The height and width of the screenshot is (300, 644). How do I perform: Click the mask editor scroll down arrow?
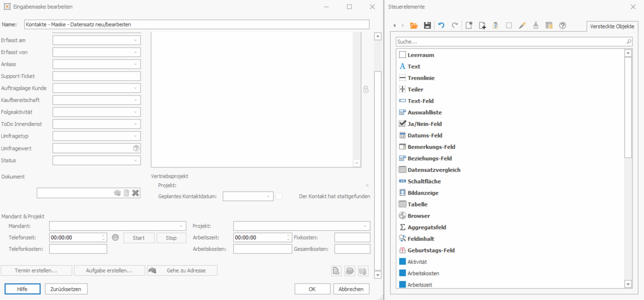tap(378, 275)
